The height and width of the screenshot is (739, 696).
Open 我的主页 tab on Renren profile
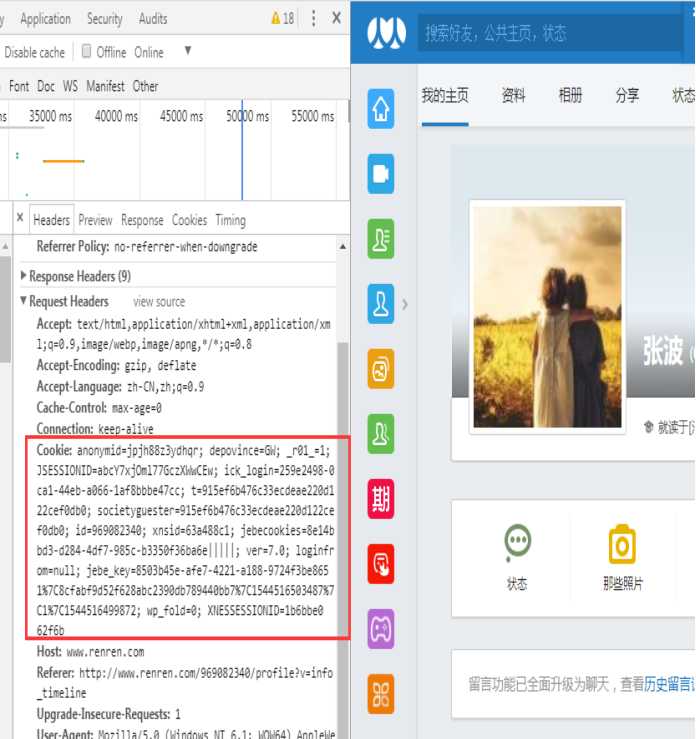pos(445,96)
